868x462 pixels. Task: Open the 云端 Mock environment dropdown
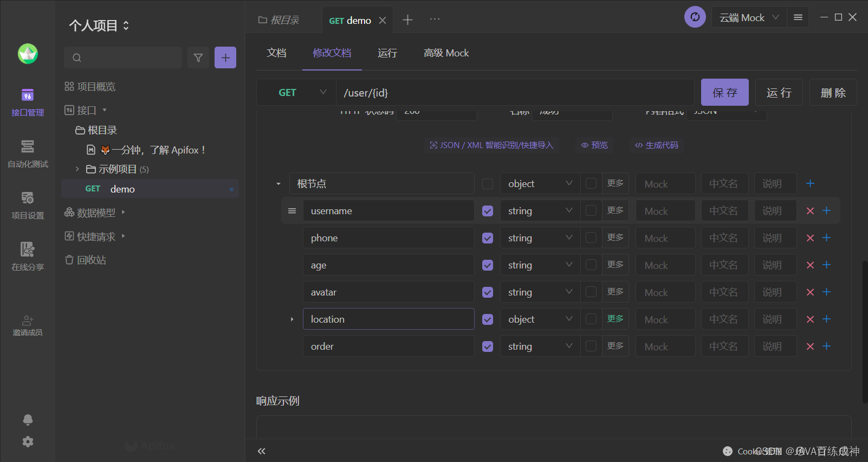749,17
